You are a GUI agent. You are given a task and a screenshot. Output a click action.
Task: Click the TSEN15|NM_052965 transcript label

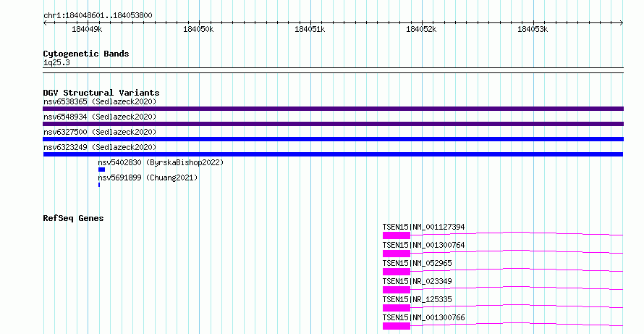tap(417, 263)
